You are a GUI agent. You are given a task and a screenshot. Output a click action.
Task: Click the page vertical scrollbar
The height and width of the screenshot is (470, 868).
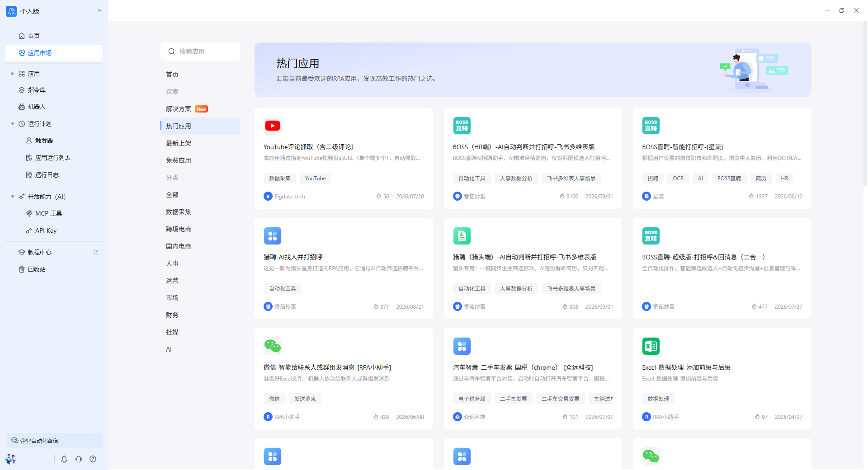coord(865,104)
